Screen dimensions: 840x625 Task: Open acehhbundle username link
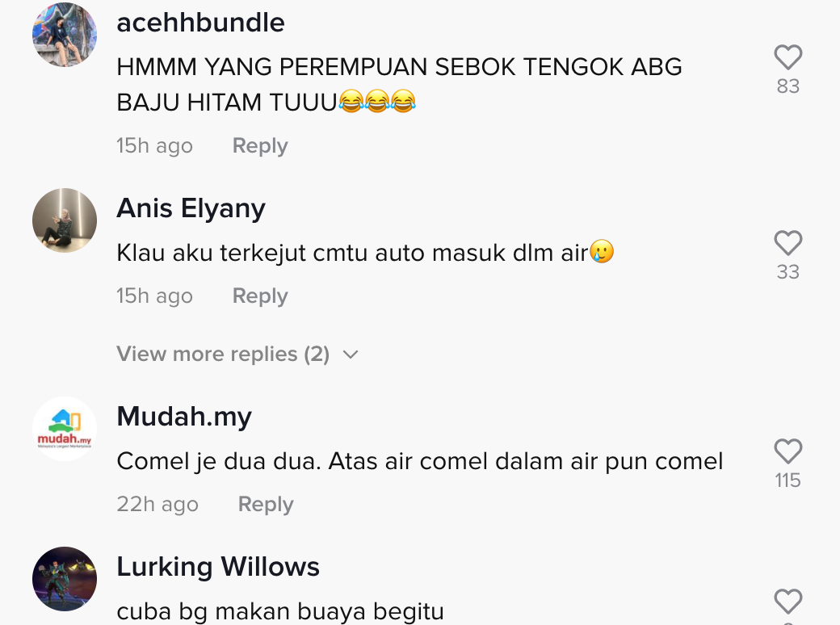click(x=200, y=23)
